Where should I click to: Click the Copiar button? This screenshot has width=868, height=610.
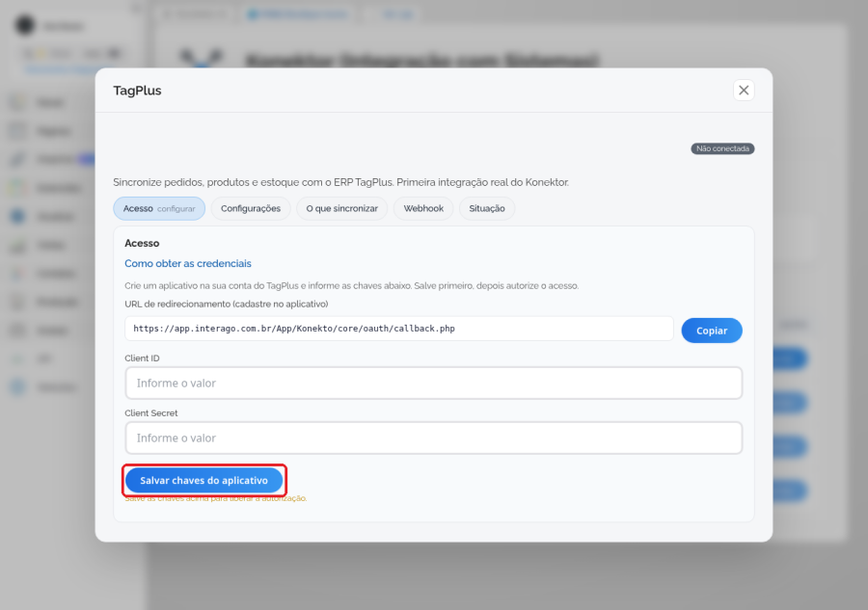pyautogui.click(x=712, y=331)
